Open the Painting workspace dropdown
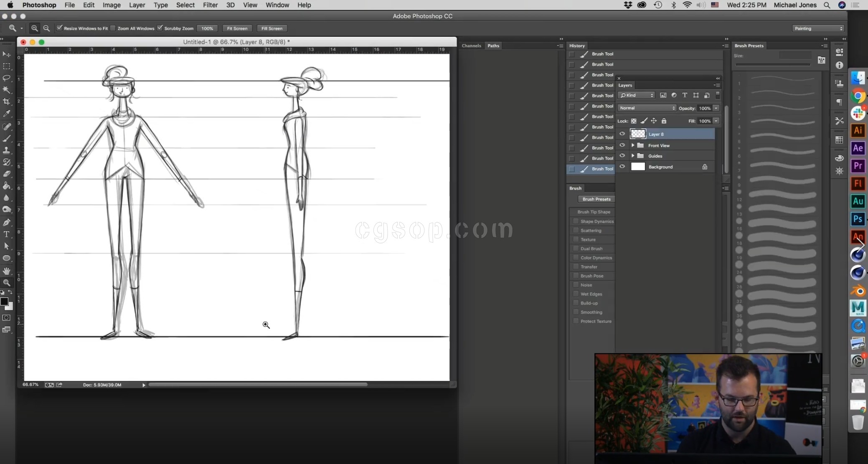 (x=818, y=28)
